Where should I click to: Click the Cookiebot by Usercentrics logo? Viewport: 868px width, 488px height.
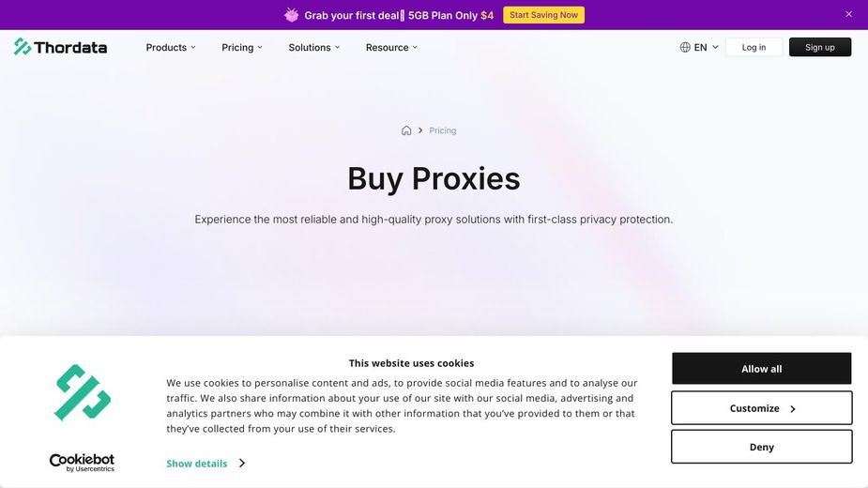[82, 463]
